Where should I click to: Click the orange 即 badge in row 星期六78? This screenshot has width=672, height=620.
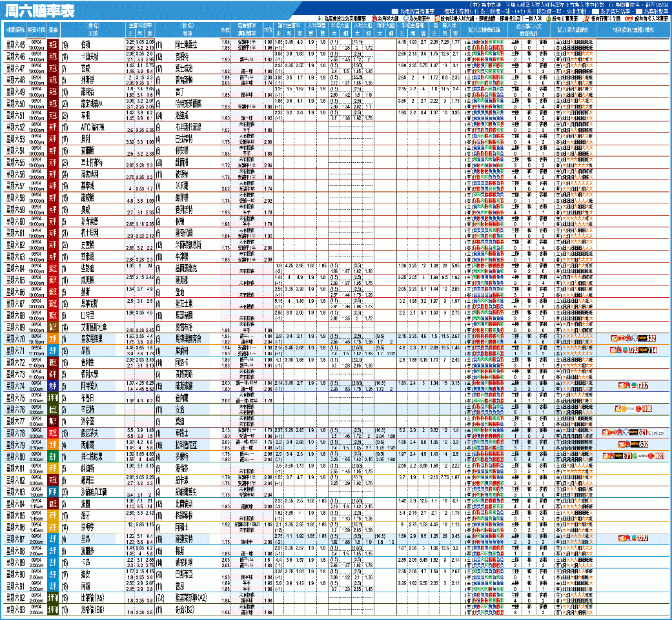[x=606, y=433]
